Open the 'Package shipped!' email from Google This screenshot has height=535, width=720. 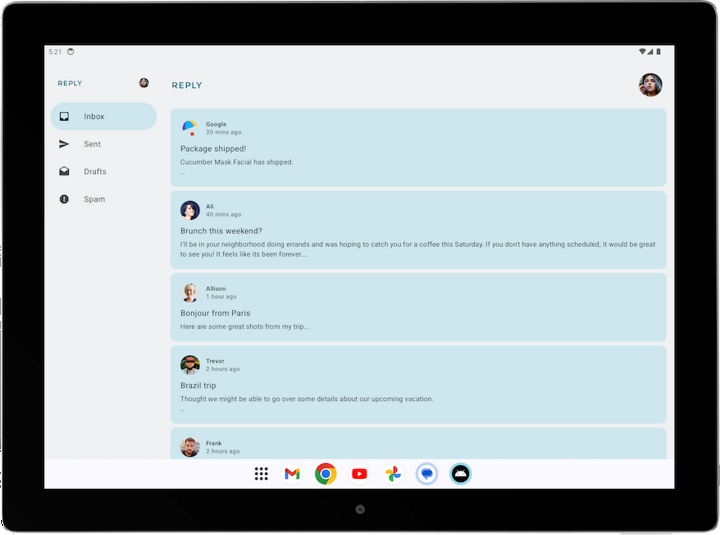point(417,149)
